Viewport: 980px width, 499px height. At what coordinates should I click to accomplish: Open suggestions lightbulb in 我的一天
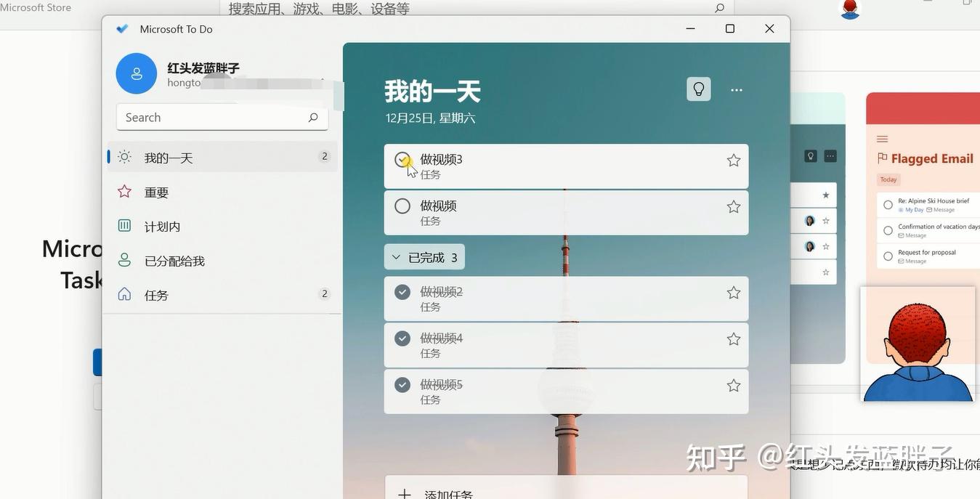click(x=699, y=89)
